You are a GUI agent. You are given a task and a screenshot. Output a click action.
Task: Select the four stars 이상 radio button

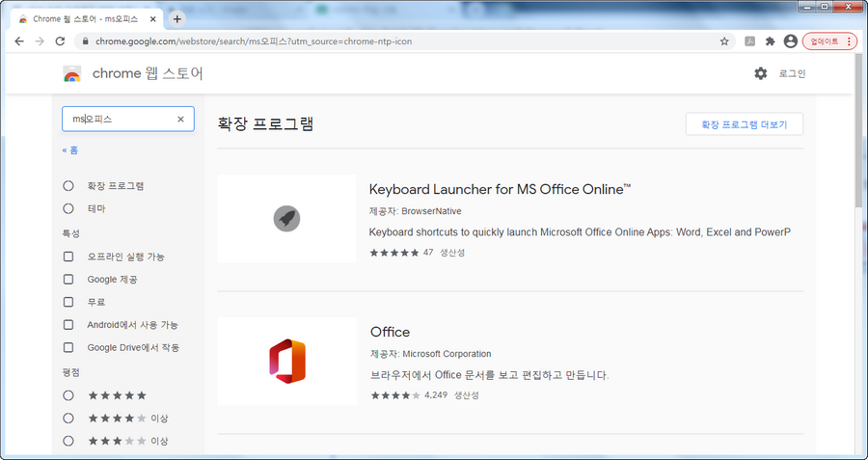(68, 419)
